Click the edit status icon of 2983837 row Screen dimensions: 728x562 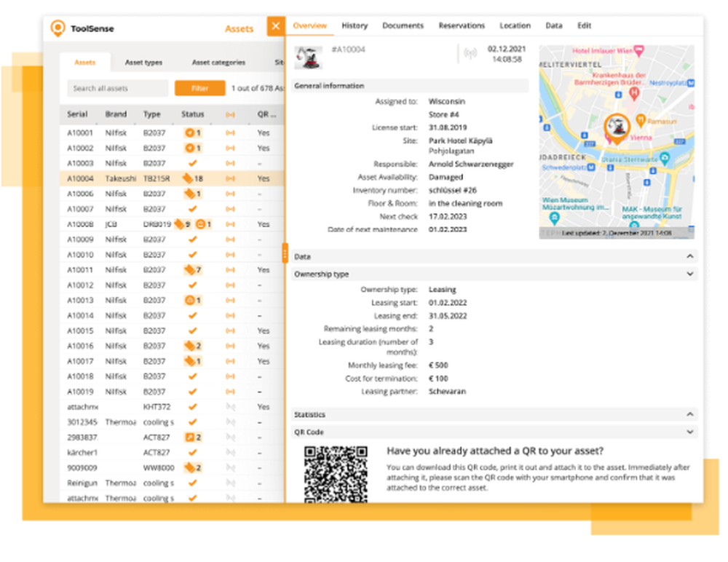point(189,438)
